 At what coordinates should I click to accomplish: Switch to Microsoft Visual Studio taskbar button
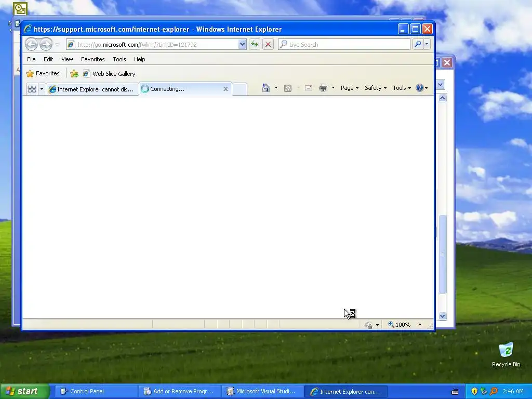click(262, 391)
